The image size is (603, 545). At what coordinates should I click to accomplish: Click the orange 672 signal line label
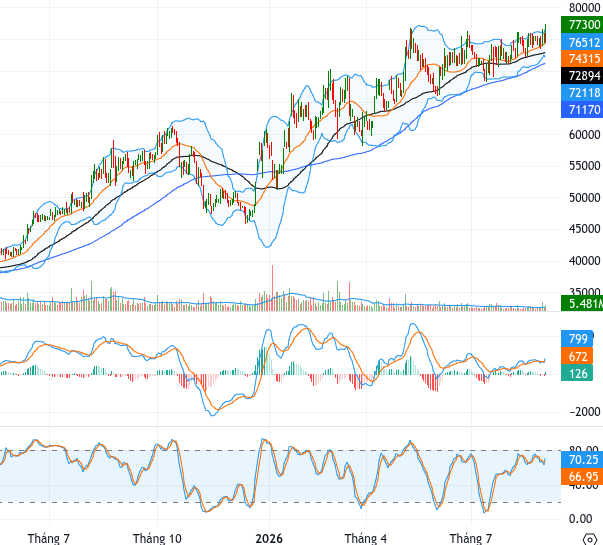577,356
